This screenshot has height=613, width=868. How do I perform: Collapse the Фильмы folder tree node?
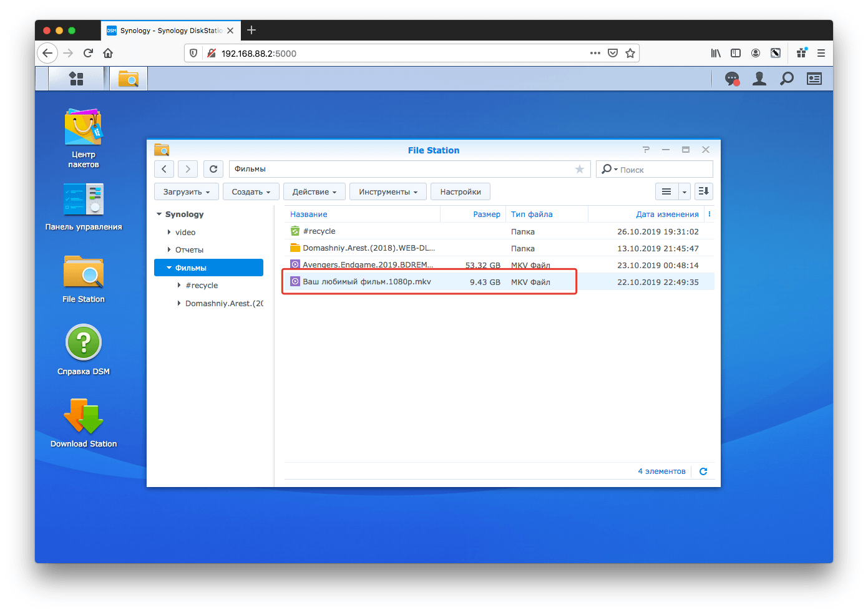pyautogui.click(x=169, y=268)
